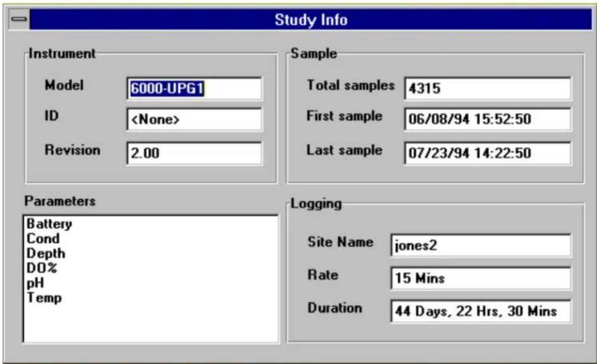Select Cond in the Parameters list
The height and width of the screenshot is (364, 597).
point(43,239)
